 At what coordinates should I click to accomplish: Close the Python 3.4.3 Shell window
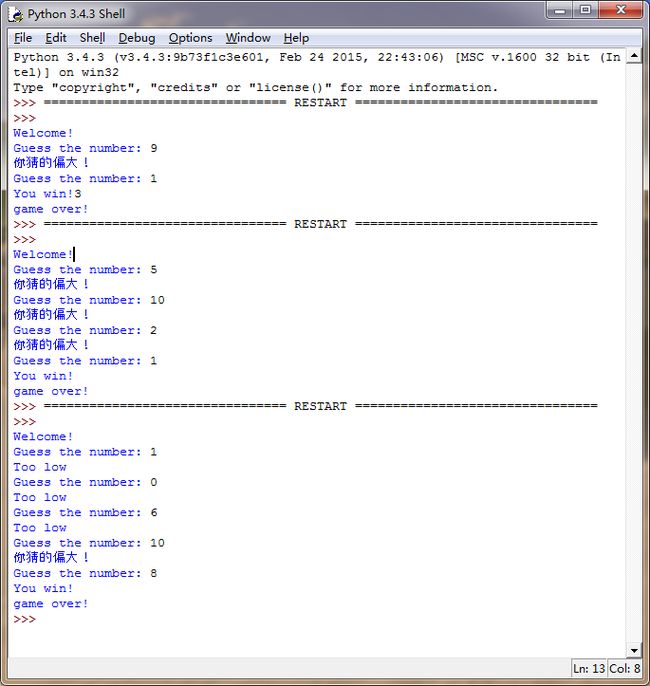[x=620, y=10]
